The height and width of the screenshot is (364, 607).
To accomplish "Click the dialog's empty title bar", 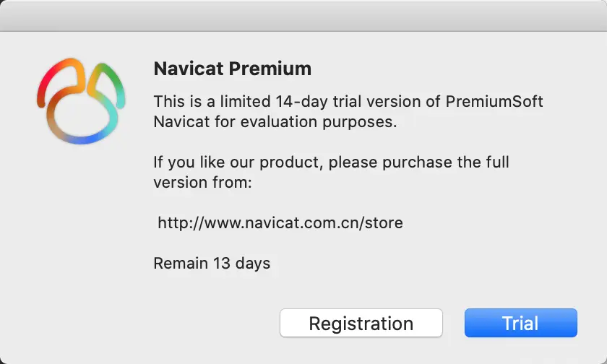I will point(303,15).
